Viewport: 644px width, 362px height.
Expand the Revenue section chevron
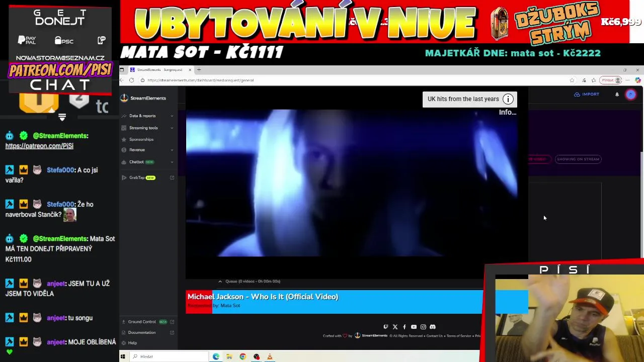[x=172, y=150]
